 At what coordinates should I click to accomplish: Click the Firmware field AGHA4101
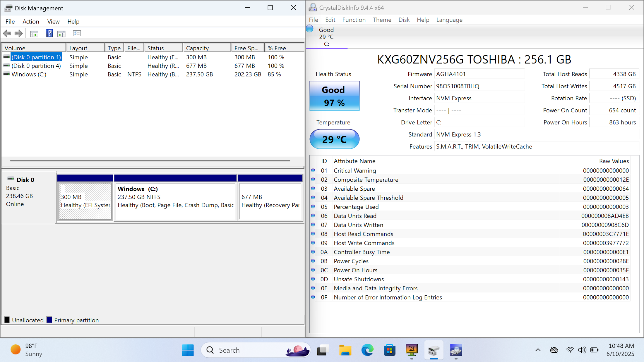tap(479, 74)
